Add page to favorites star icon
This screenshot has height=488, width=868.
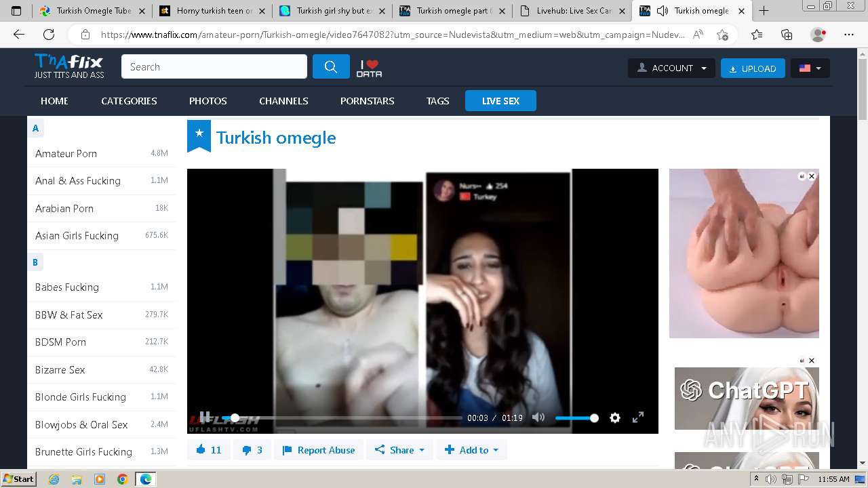click(722, 35)
